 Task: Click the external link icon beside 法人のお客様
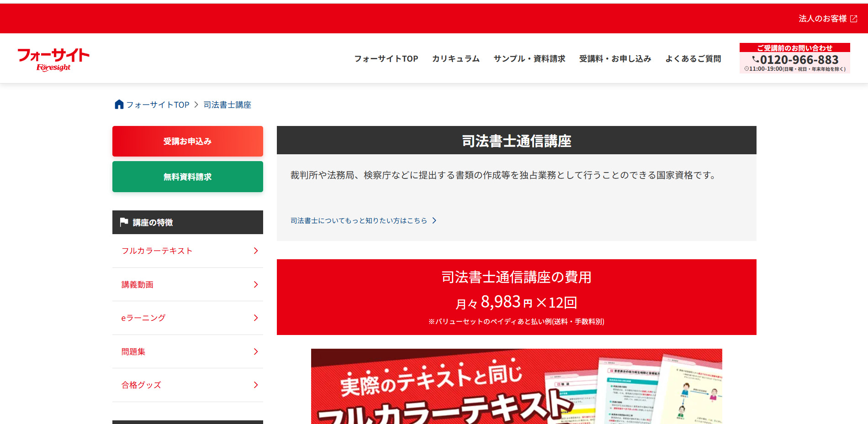tap(853, 19)
